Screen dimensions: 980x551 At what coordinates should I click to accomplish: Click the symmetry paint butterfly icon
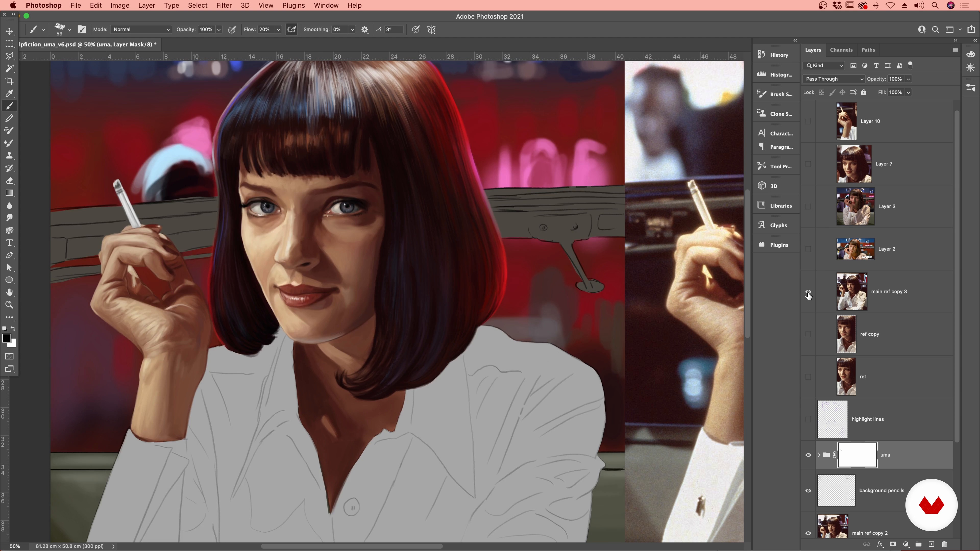click(431, 29)
